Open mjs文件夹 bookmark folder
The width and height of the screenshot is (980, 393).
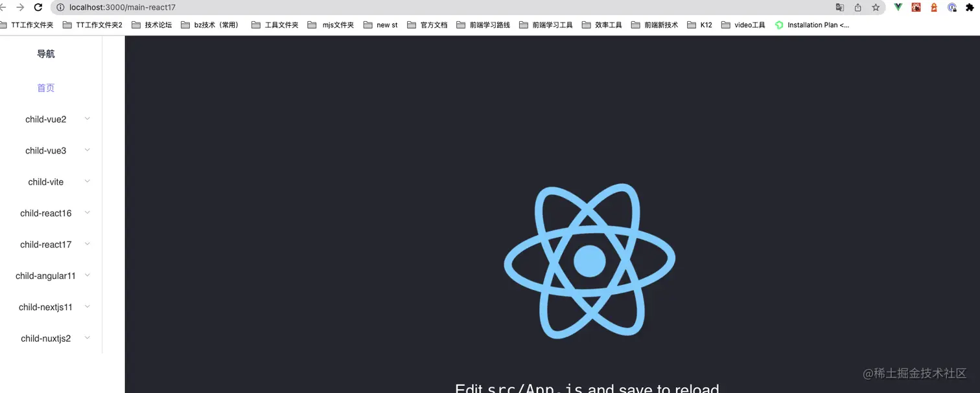pos(331,25)
